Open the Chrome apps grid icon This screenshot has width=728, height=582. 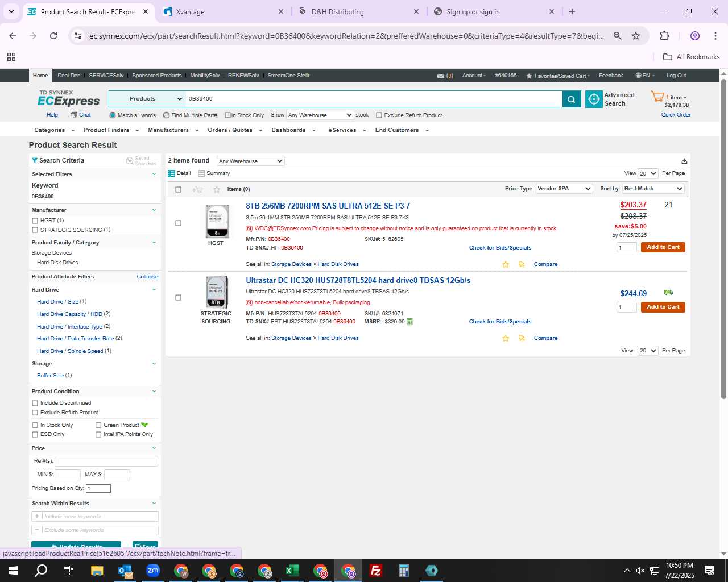coord(11,57)
